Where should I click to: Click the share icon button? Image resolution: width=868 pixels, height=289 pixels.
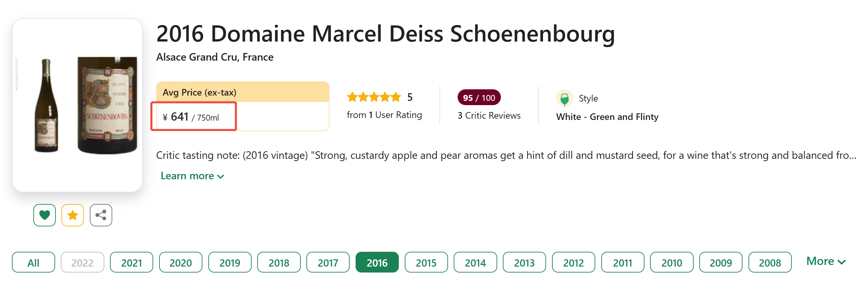tap(101, 215)
